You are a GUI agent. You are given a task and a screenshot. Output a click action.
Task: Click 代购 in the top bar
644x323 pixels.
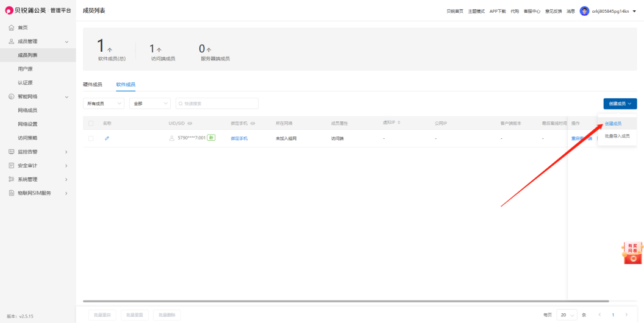[x=515, y=11]
